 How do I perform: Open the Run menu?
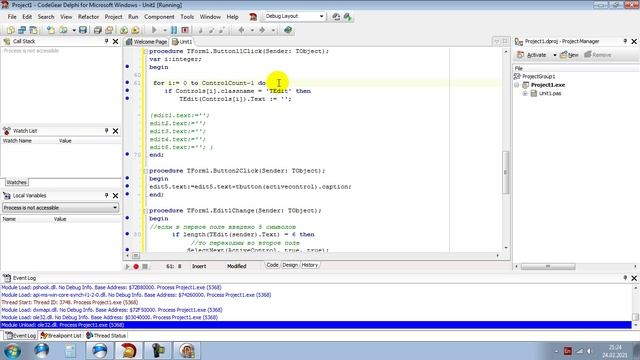(133, 17)
